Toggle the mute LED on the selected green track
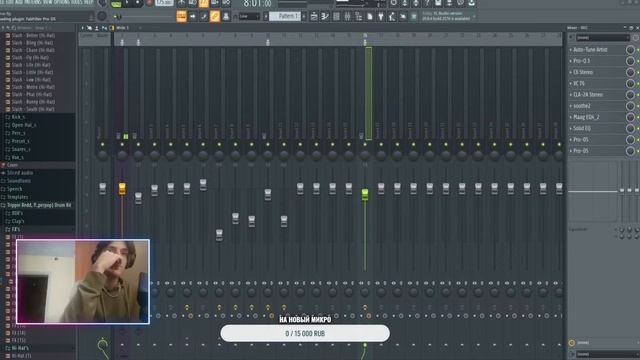 point(365,144)
